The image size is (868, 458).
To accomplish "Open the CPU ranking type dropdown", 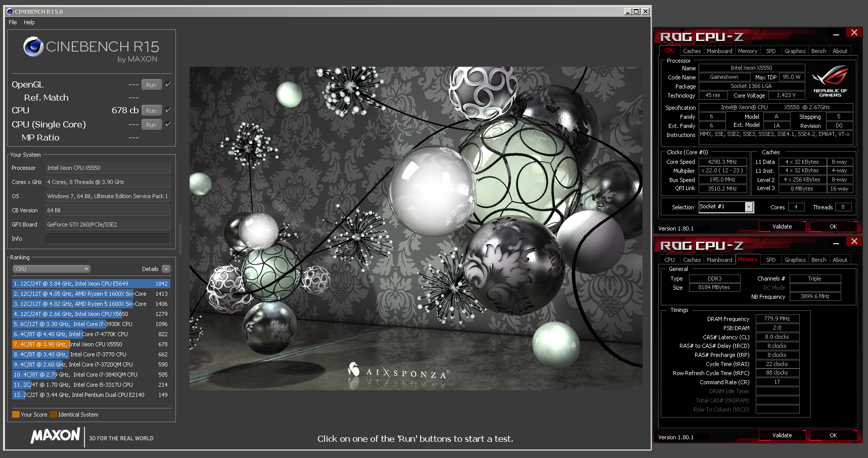I will (52, 269).
